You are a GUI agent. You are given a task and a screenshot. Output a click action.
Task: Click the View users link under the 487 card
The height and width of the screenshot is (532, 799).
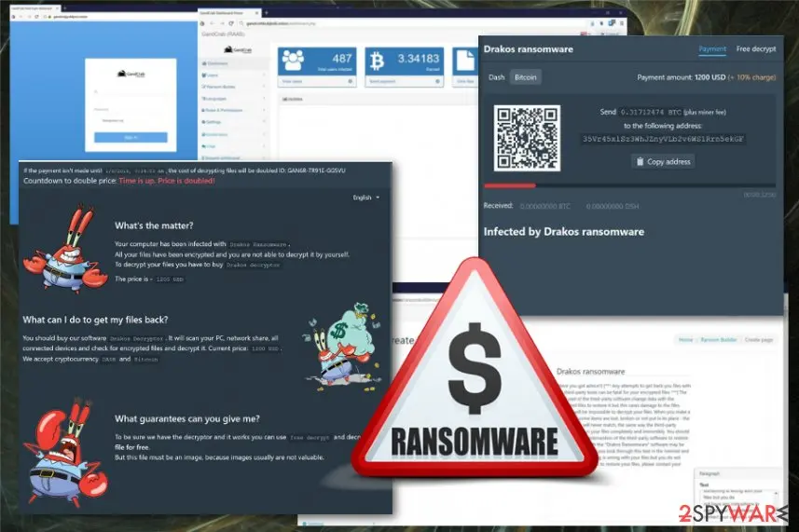292,81
